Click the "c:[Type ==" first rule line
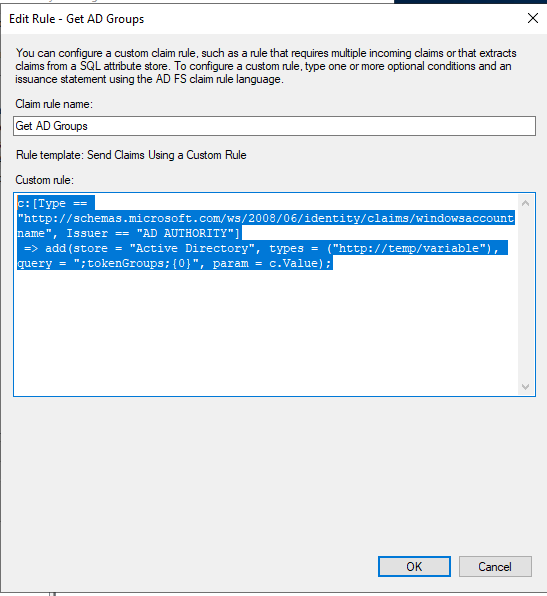 point(53,203)
